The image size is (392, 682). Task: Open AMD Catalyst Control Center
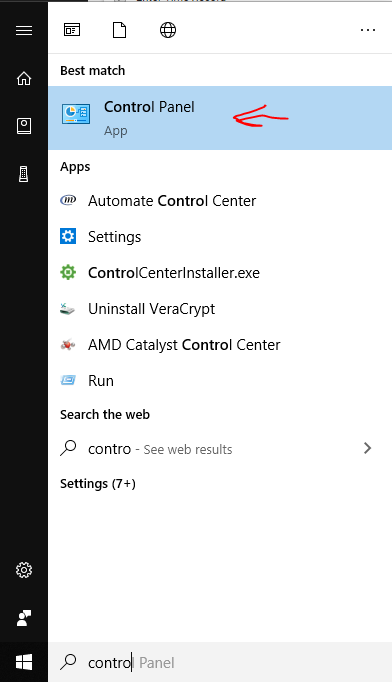[220, 345]
